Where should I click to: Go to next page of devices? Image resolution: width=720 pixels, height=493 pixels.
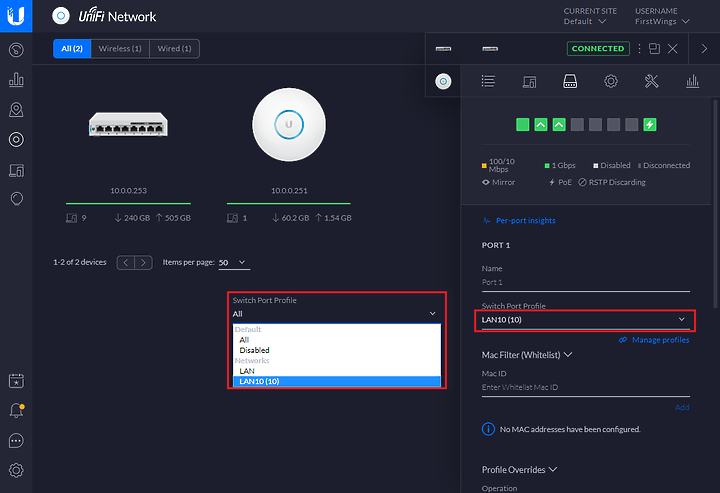pos(143,263)
